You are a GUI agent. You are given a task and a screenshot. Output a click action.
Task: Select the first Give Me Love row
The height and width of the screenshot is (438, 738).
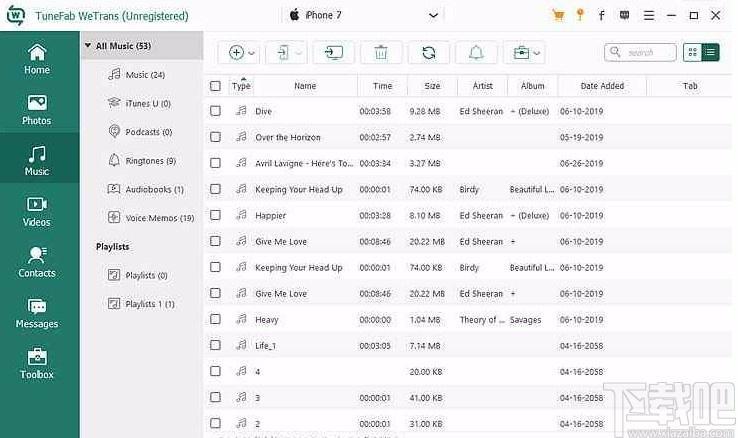click(468, 241)
